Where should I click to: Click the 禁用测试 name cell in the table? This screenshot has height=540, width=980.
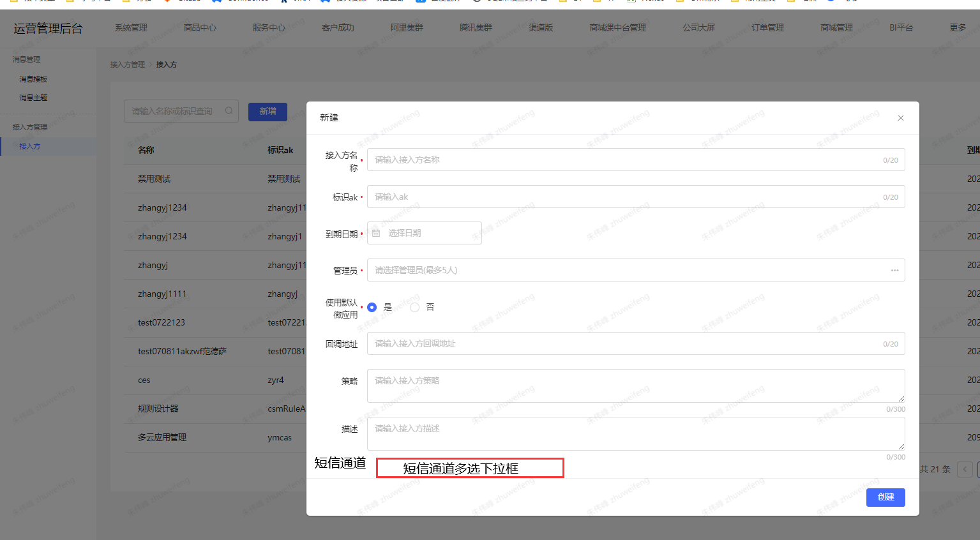pos(154,179)
